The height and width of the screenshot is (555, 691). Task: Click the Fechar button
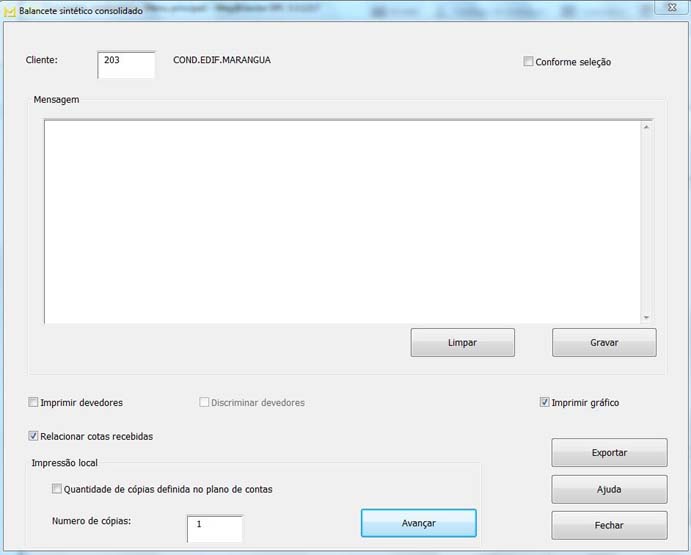tap(609, 525)
